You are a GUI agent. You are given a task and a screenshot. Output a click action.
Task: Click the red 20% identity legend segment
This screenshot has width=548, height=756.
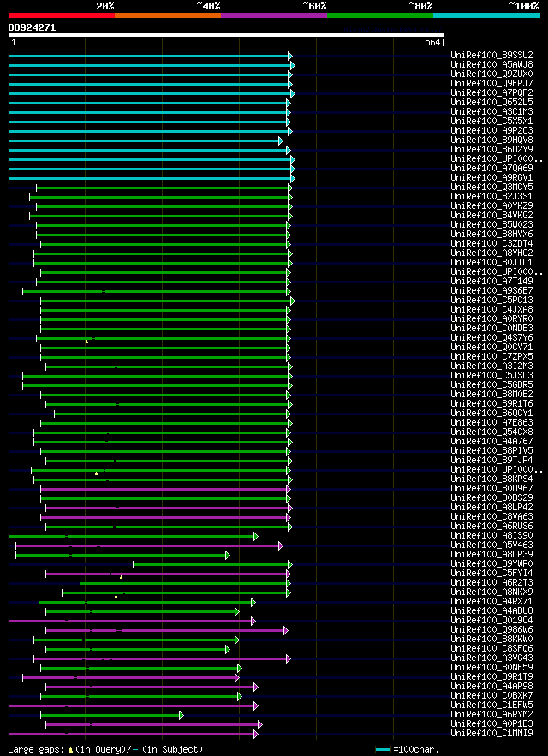pyautogui.click(x=62, y=15)
